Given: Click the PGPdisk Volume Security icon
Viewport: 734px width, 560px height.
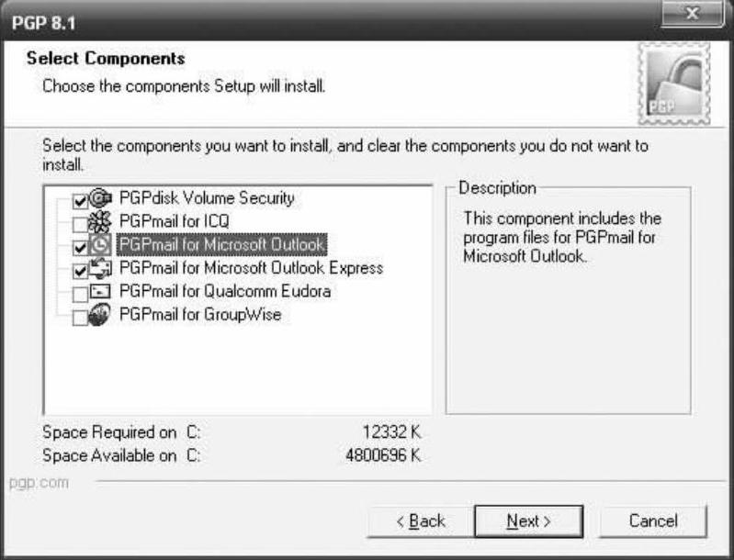Looking at the screenshot, I should click(100, 198).
